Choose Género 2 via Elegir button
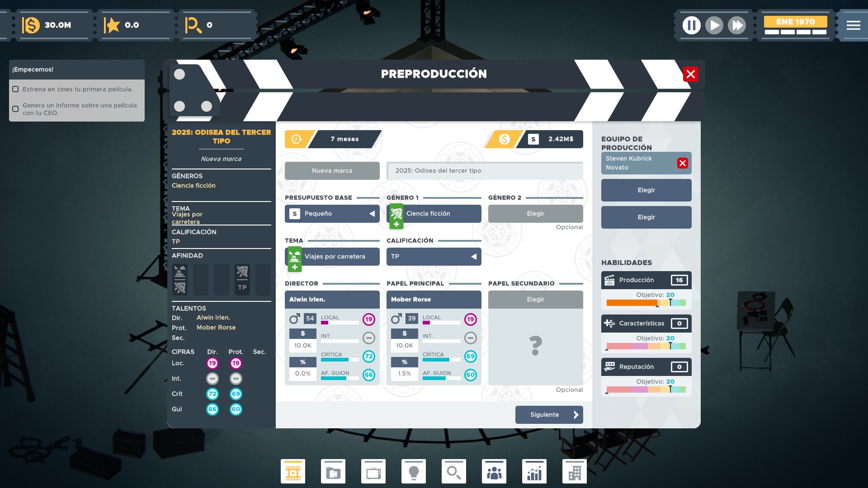868x488 pixels. point(535,214)
